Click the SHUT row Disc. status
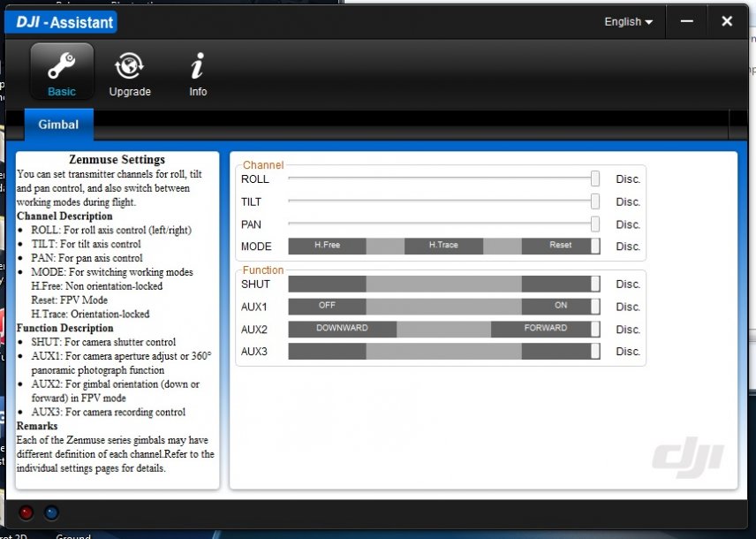 [628, 285]
